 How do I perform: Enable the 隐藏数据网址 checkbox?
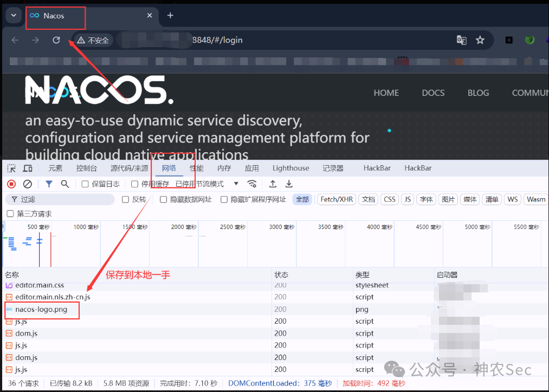163,199
